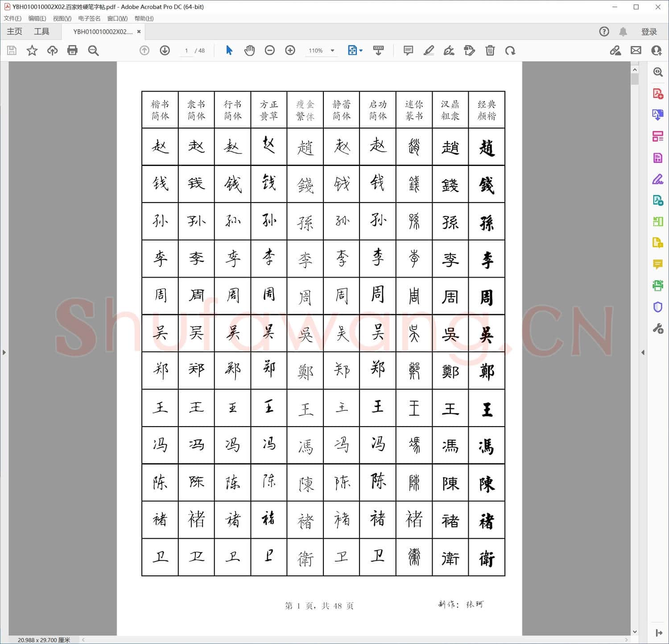Go to the next page
This screenshot has height=644, width=669.
click(165, 50)
